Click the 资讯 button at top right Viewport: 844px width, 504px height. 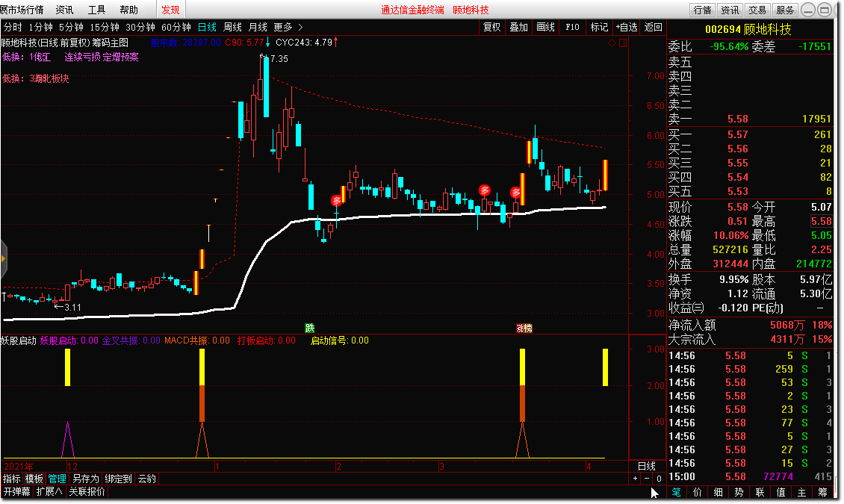click(730, 10)
